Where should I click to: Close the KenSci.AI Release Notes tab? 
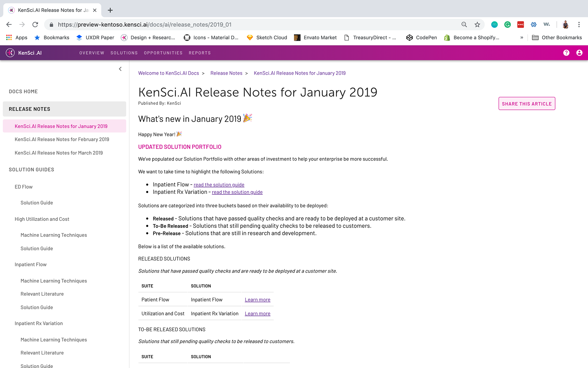pyautogui.click(x=95, y=10)
